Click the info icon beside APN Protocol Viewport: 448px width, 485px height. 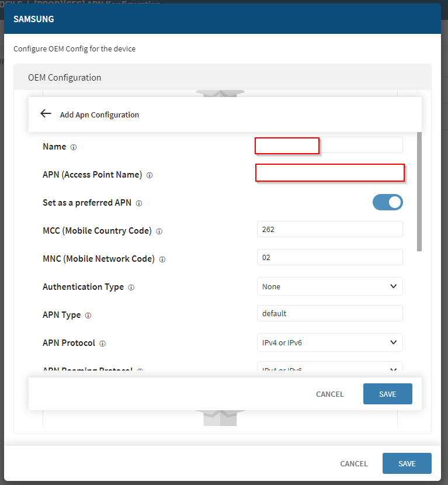tap(102, 344)
